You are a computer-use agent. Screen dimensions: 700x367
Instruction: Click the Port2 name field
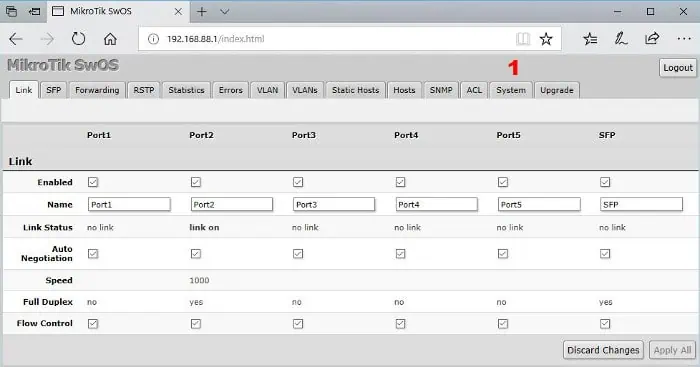pyautogui.click(x=232, y=204)
